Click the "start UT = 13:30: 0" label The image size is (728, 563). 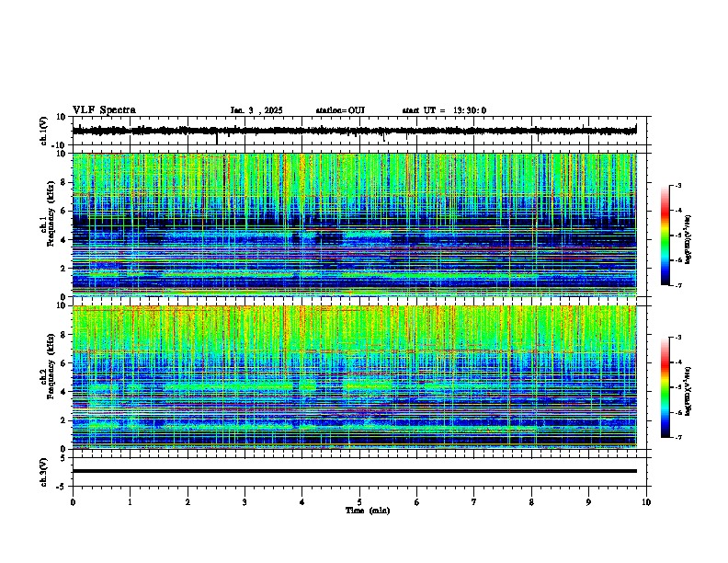point(444,110)
